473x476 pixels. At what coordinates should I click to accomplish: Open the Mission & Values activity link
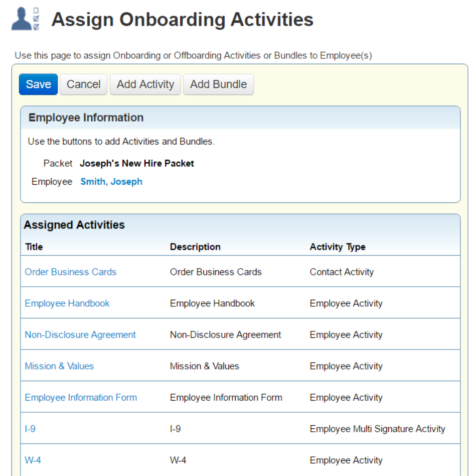tap(59, 366)
